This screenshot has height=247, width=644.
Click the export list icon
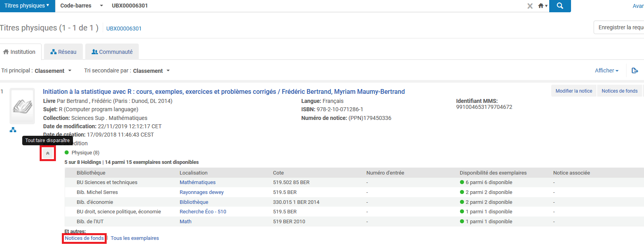coord(635,70)
